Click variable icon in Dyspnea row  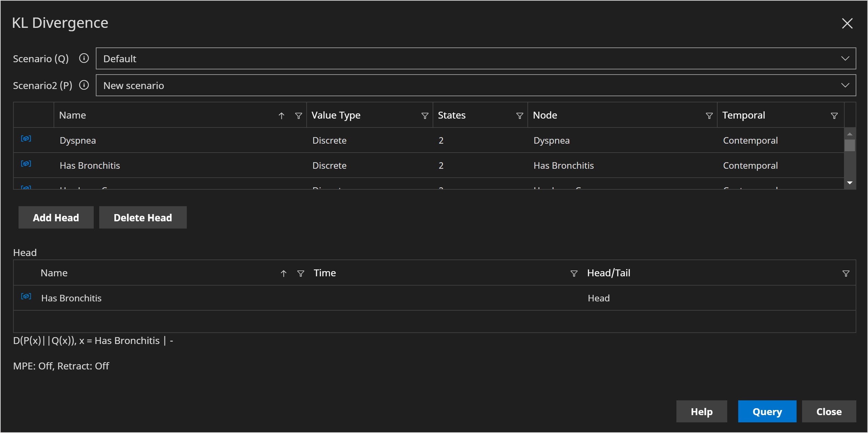26,138
